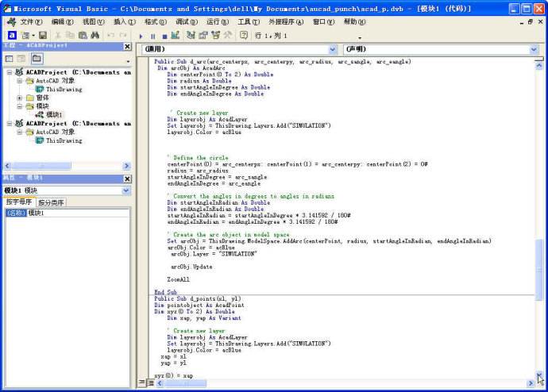Open the Object Browser toolbar icon

pyautogui.click(x=216, y=35)
